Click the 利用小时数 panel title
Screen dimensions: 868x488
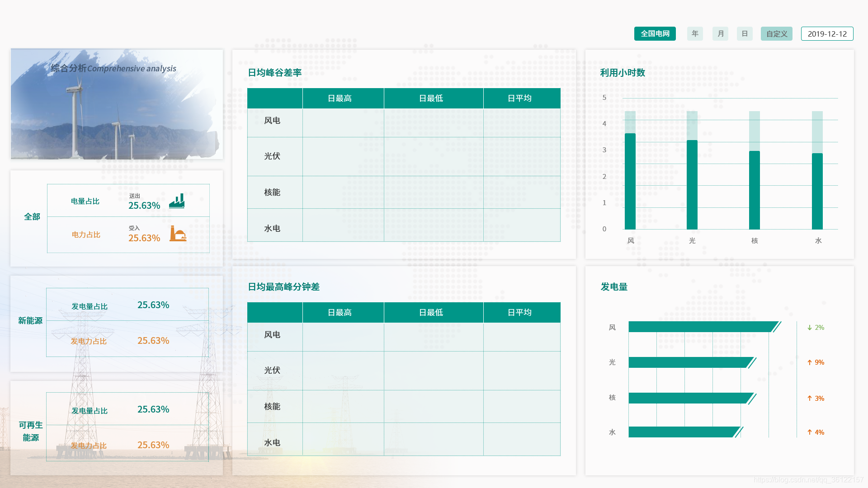click(623, 73)
